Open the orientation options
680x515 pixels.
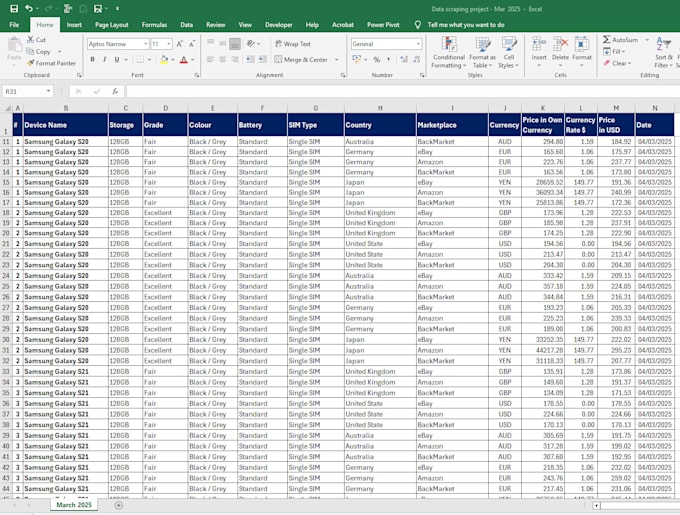[253, 44]
